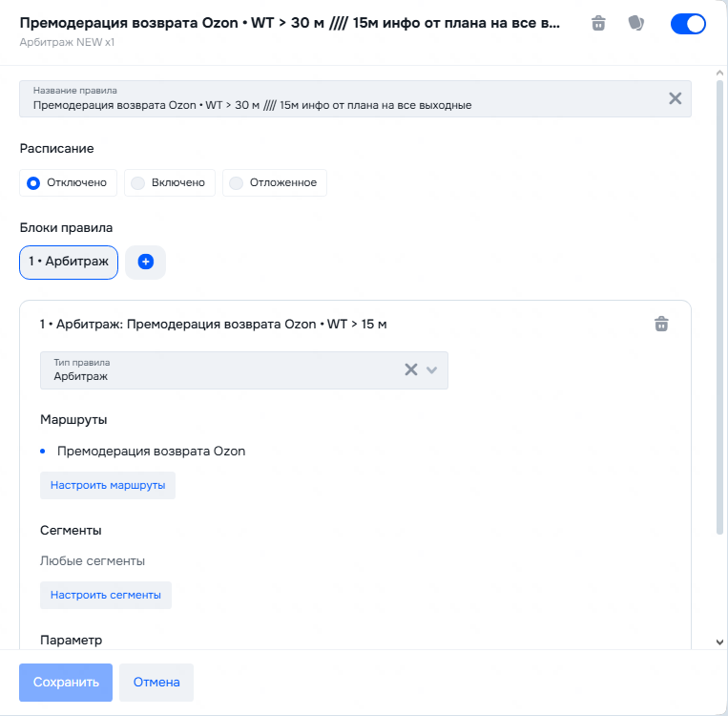
Task: Add a new rule block with plus icon
Action: point(146,262)
